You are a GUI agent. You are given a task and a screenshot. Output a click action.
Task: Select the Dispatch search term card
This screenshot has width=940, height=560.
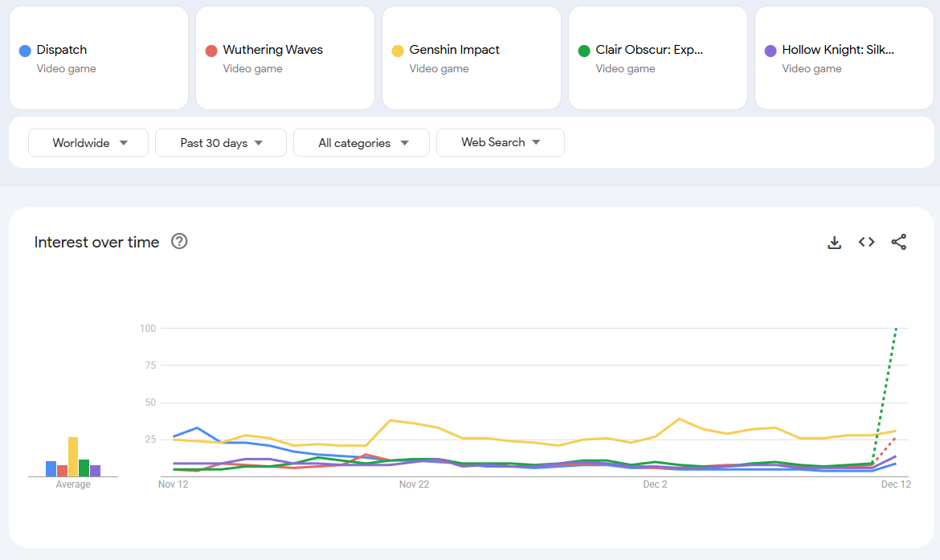coord(99,58)
